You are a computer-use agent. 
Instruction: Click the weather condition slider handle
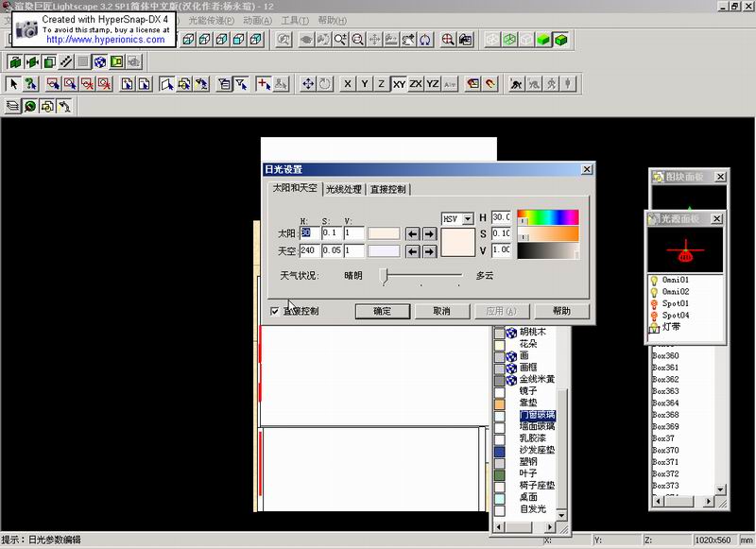coord(385,275)
